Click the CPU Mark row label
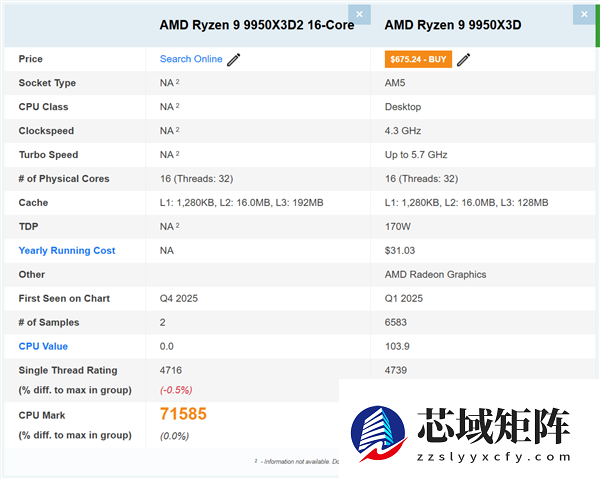Image resolution: width=600 pixels, height=479 pixels. click(x=42, y=415)
